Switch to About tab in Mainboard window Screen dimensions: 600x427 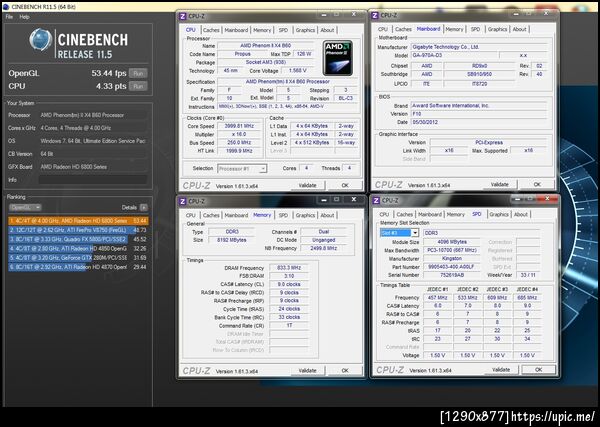(x=519, y=29)
